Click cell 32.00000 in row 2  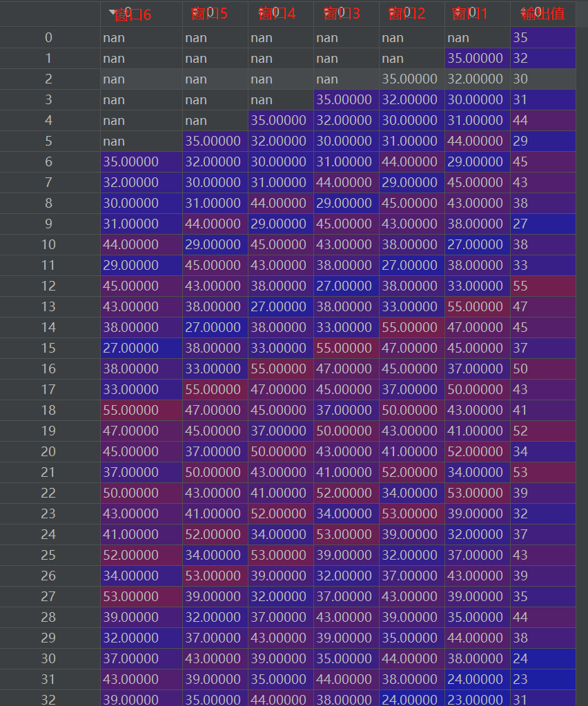pyautogui.click(x=478, y=79)
